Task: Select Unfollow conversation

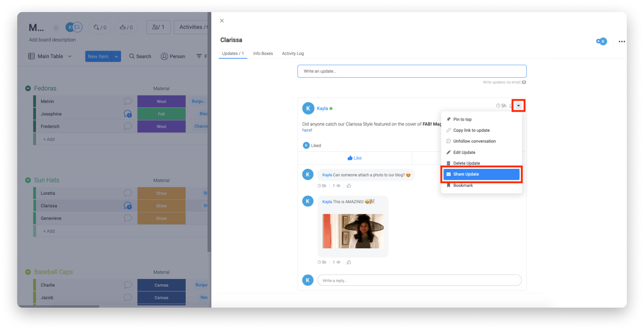Action: (x=481, y=141)
